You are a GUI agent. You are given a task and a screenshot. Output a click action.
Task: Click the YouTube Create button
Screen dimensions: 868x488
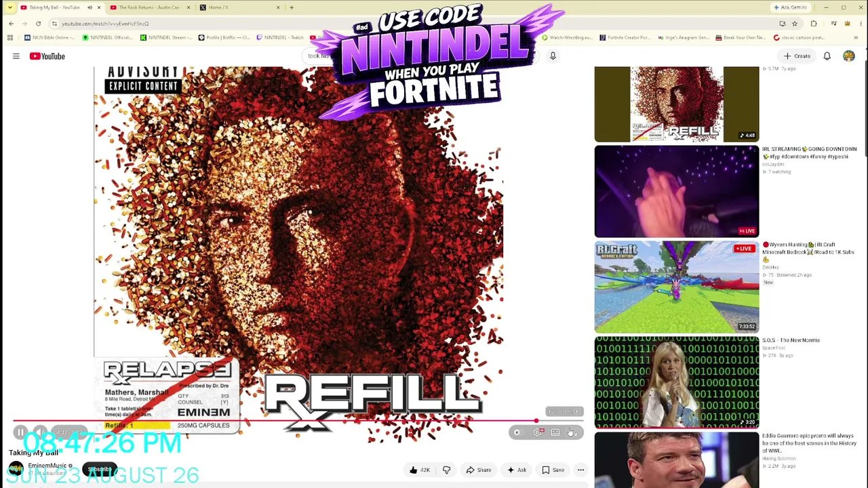[797, 56]
